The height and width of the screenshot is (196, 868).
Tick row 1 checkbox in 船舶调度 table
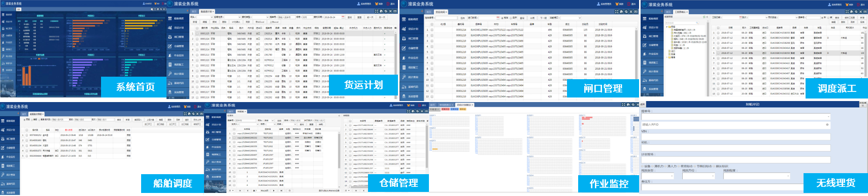point(27,135)
